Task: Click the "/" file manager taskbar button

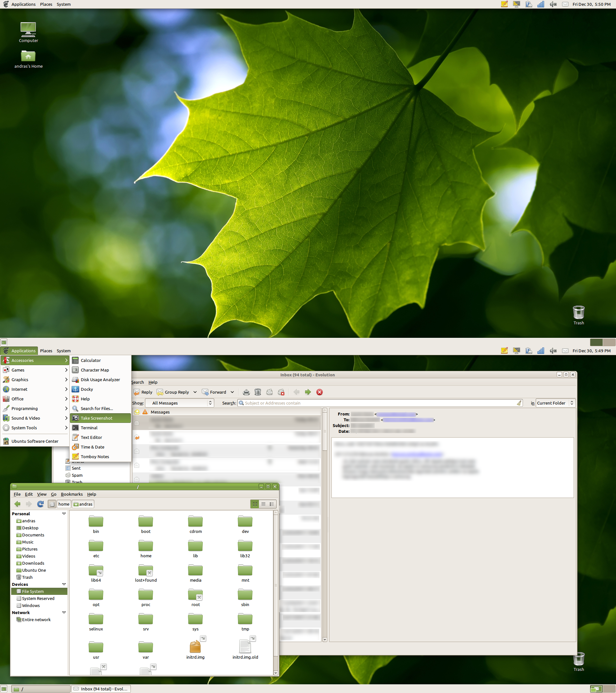Action: [x=41, y=689]
